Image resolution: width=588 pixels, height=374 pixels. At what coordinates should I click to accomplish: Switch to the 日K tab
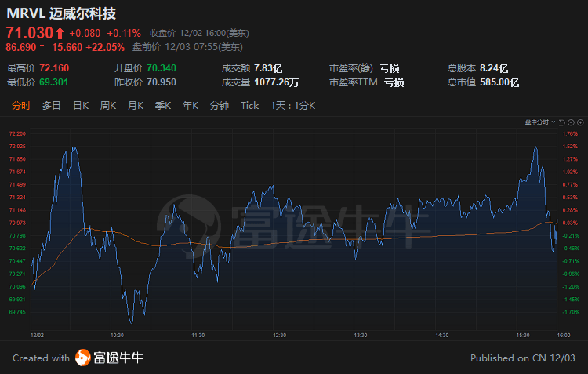(x=81, y=106)
